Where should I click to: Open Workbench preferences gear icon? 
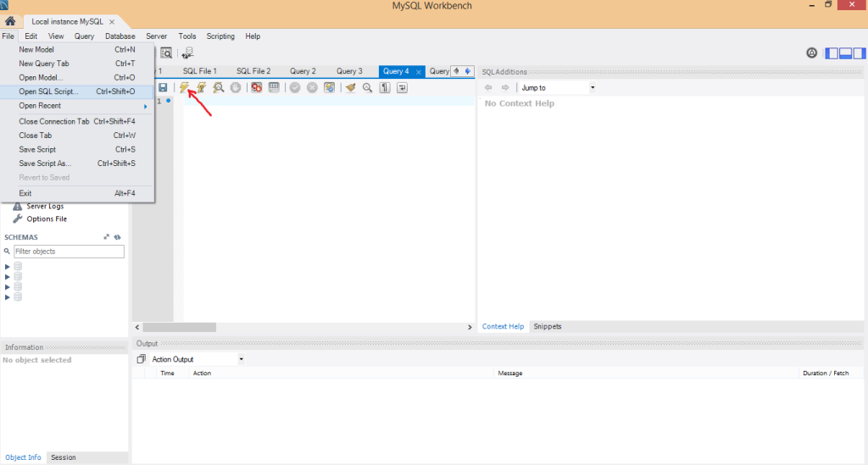click(x=811, y=53)
